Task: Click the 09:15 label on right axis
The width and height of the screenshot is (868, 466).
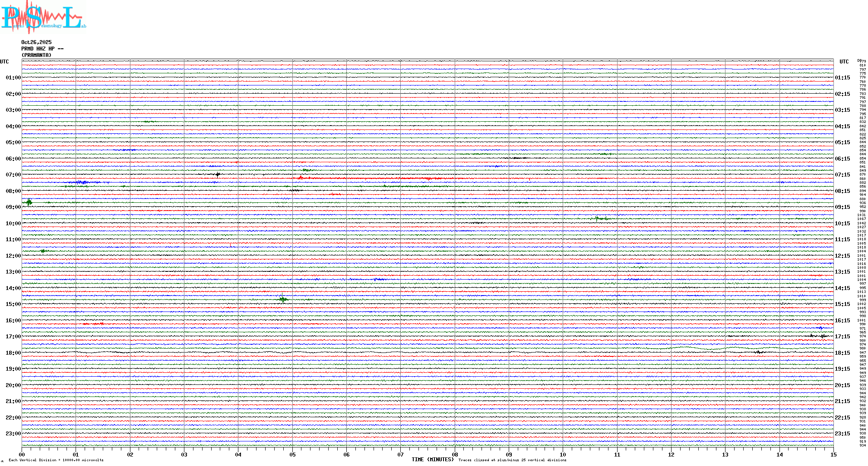Action: click(x=842, y=207)
